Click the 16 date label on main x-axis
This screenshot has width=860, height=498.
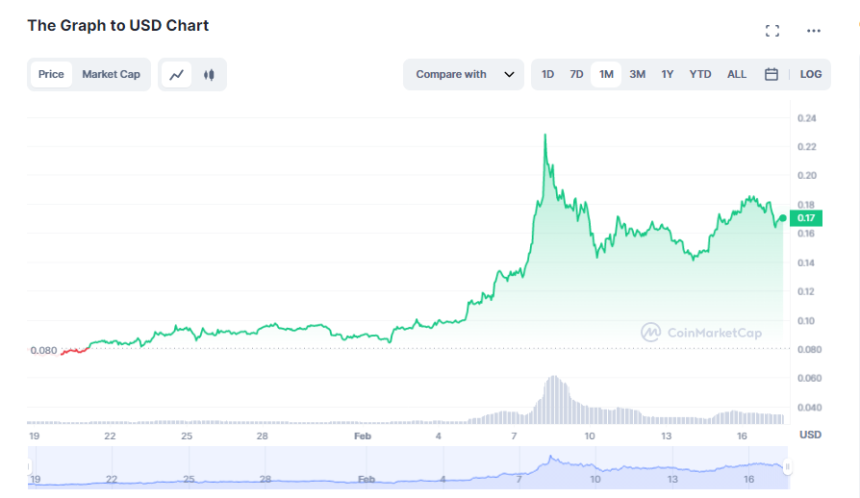click(742, 436)
